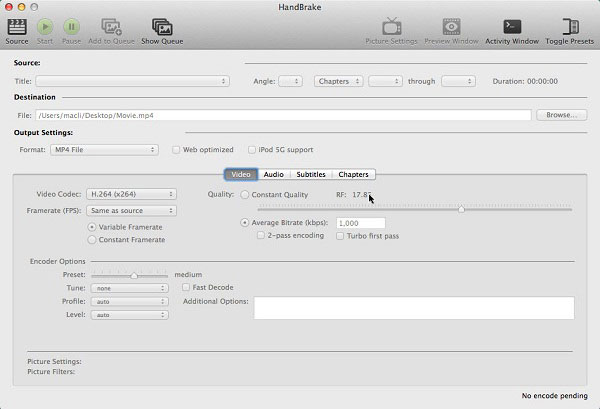Open the Angle dropdown
This screenshot has height=409, width=600.
click(x=290, y=81)
